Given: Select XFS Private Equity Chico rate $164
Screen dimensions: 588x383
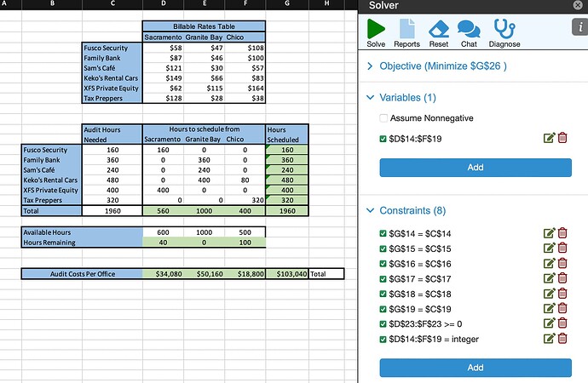Looking at the screenshot, I should [x=245, y=89].
